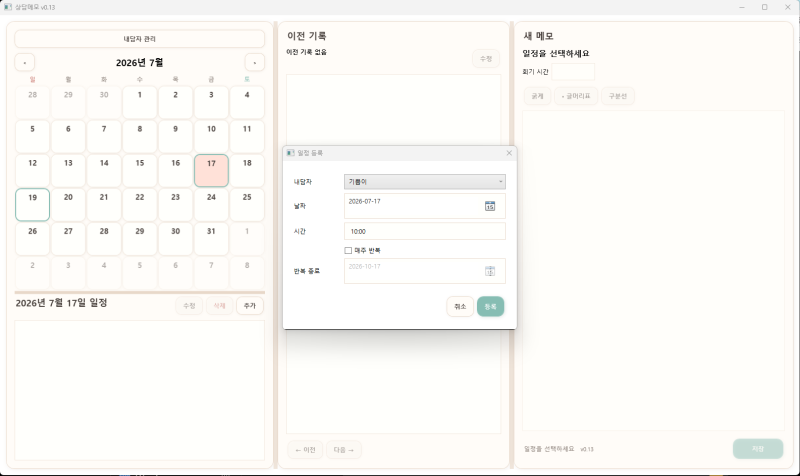Click the 시간 field showing 10:00
The height and width of the screenshot is (476, 800).
coord(424,231)
